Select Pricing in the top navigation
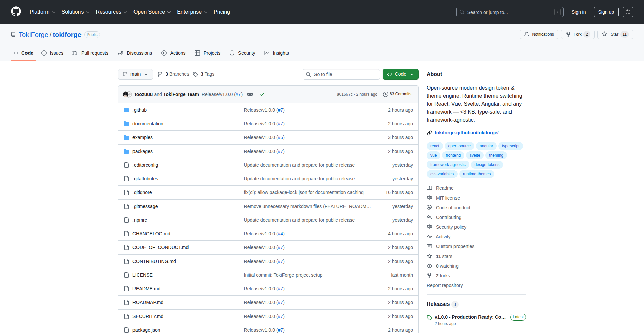 pos(222,12)
